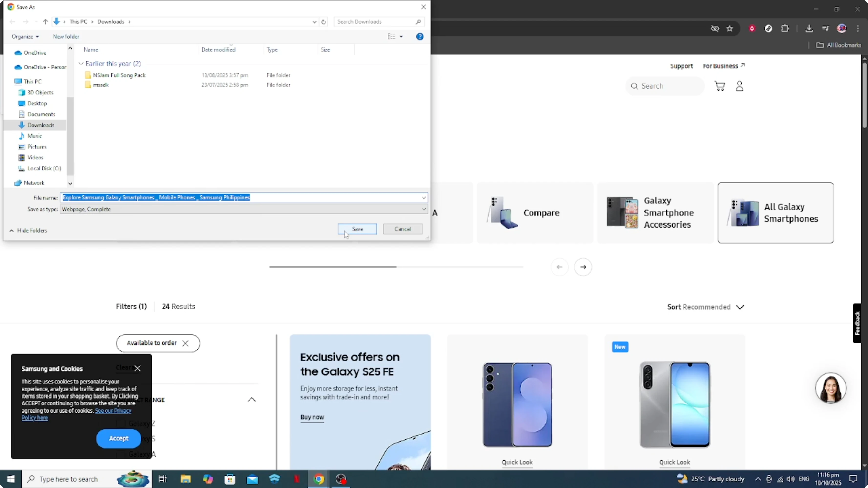Open the view options icon in dialog

point(391,36)
